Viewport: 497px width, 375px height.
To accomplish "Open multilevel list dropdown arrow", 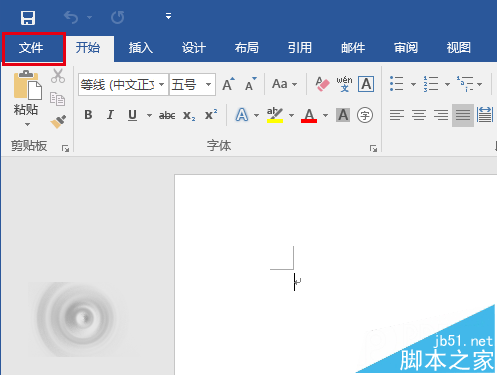I will coord(480,84).
